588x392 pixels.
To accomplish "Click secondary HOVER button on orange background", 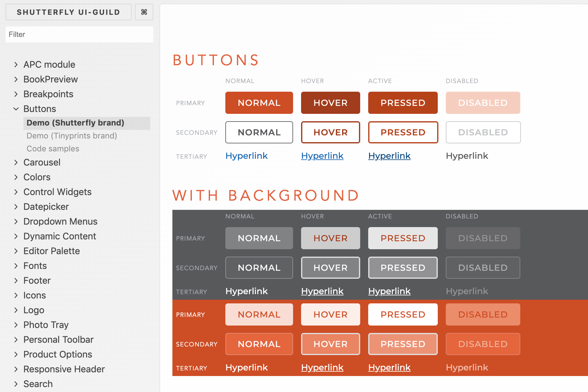I will point(331,344).
